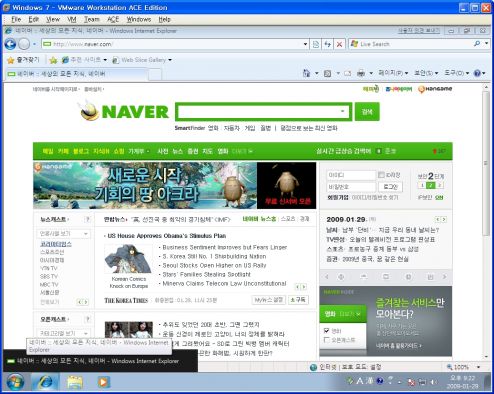Open the VMware View menu
Screen dimensions: 494x394
53,20
